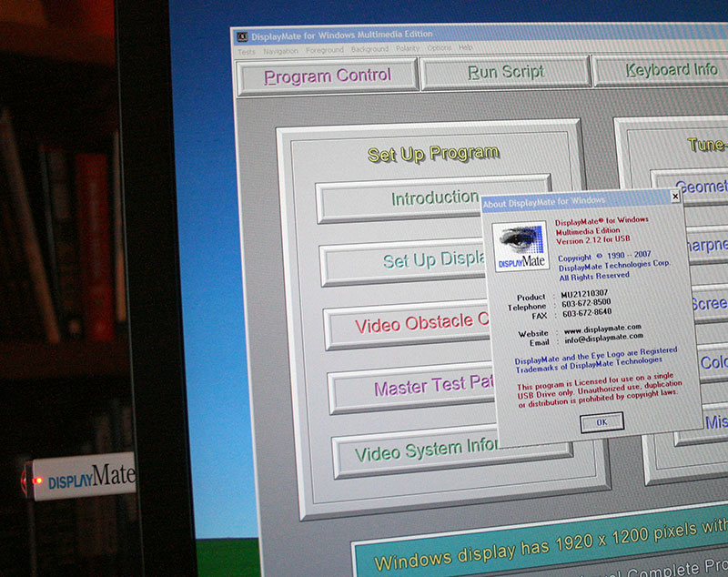
Task: Click the telephone number 603-672-8500
Action: coord(586,303)
